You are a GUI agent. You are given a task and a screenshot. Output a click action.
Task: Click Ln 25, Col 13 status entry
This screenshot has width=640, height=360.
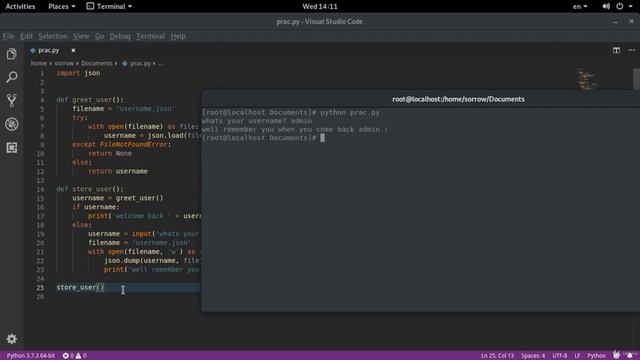(x=497, y=356)
